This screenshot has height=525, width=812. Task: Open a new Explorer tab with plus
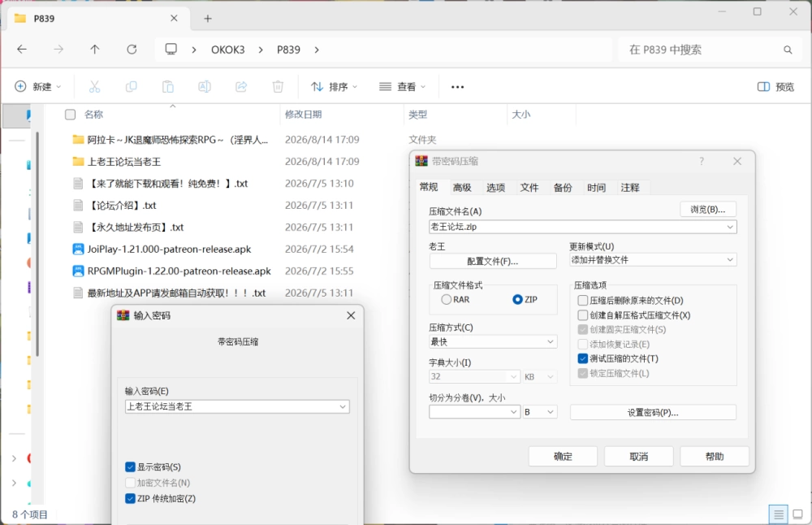(x=208, y=19)
